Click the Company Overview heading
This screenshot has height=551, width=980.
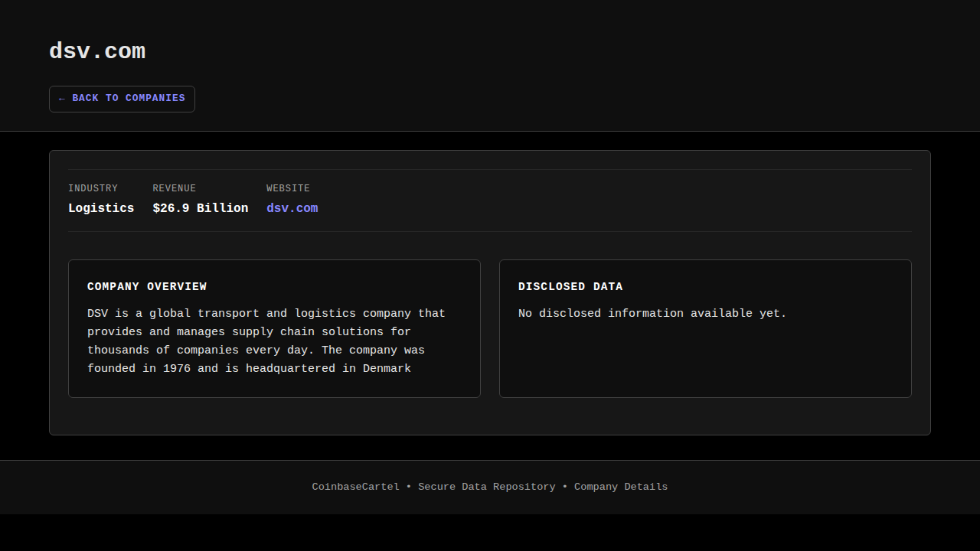[147, 287]
